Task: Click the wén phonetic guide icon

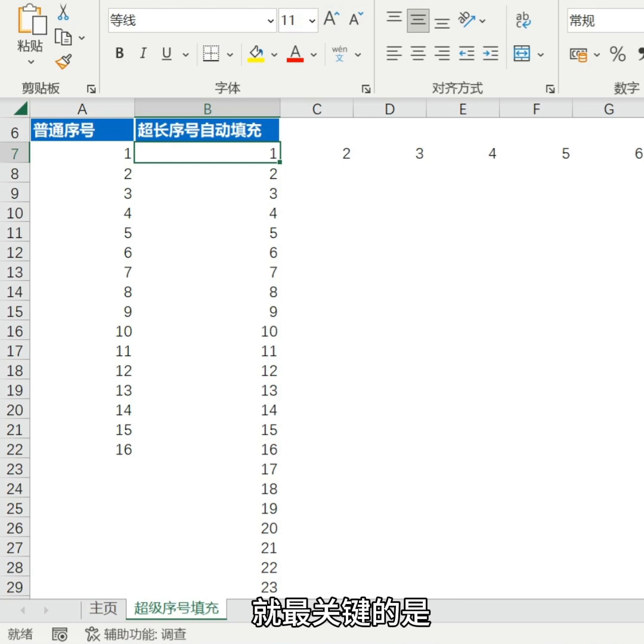Action: pyautogui.click(x=340, y=54)
